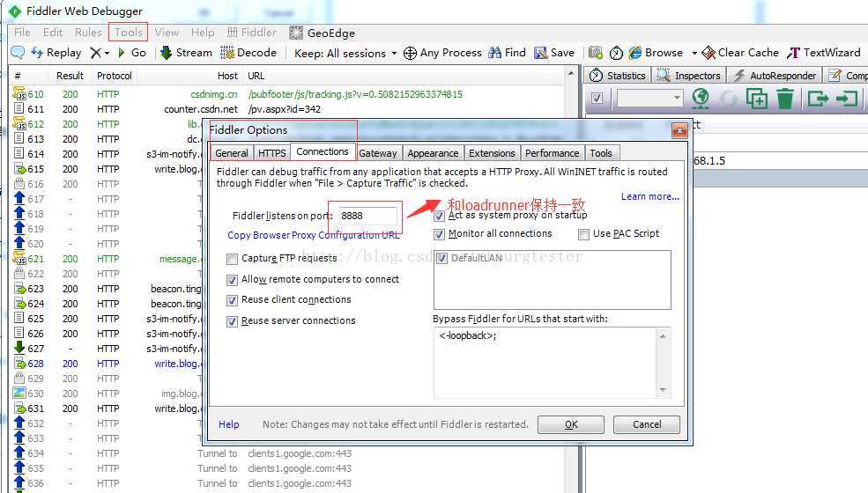Toggle the checkbox in right panel toolbar
This screenshot has width=868, height=493.
(x=597, y=99)
